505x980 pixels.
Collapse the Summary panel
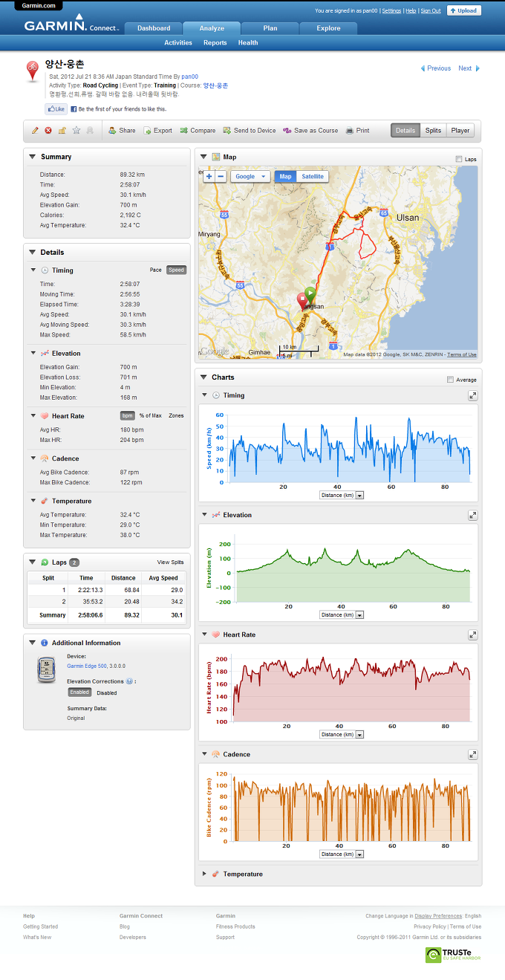32,157
